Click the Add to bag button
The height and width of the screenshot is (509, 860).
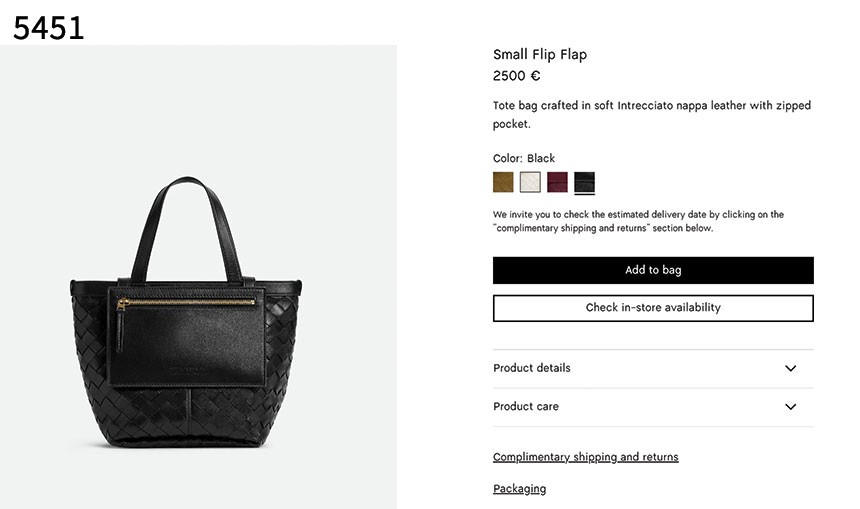(653, 270)
